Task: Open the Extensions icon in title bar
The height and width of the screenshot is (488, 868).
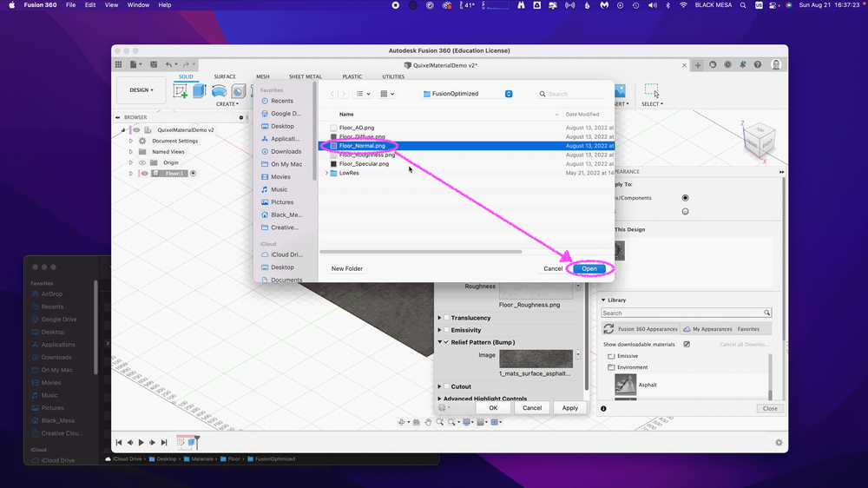Action: (x=713, y=65)
